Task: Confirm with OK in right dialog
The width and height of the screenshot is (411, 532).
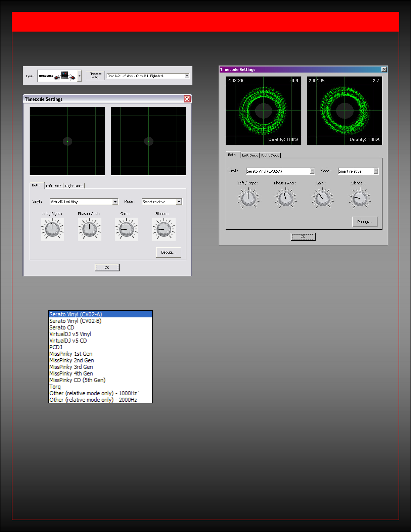Action: click(x=303, y=237)
